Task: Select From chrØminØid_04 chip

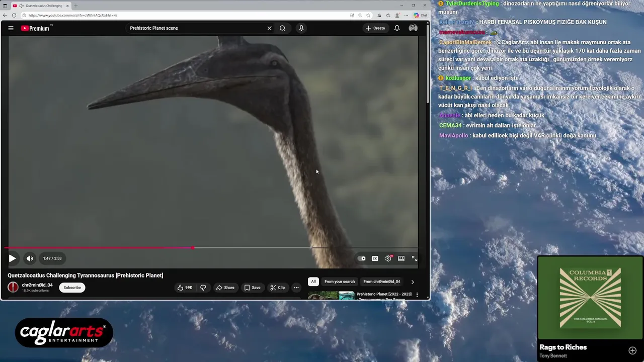Action: pyautogui.click(x=382, y=282)
